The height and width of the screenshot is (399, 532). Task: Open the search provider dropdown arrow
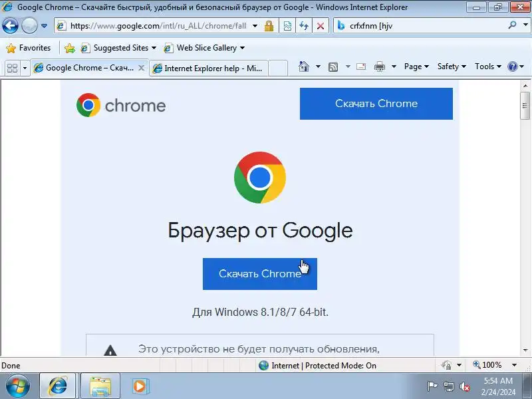pyautogui.click(x=525, y=25)
